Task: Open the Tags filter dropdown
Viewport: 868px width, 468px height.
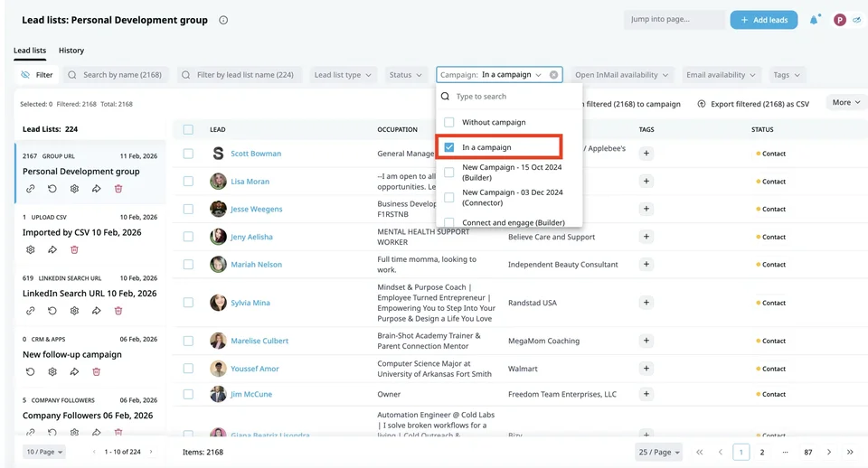Action: point(787,75)
